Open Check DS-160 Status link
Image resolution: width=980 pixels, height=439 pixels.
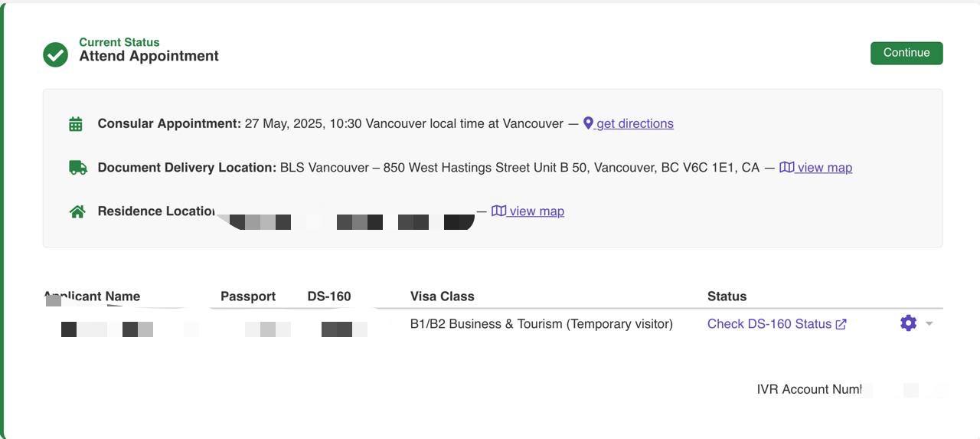(x=769, y=324)
